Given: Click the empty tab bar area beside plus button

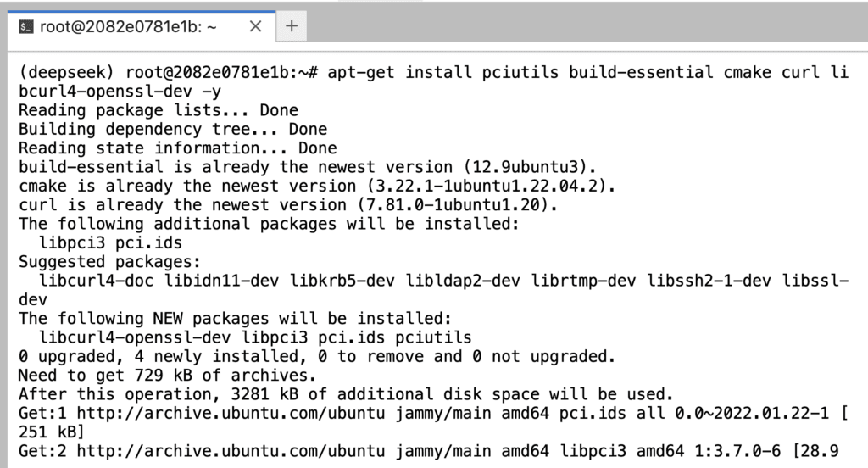Looking at the screenshot, I should pos(587,25).
